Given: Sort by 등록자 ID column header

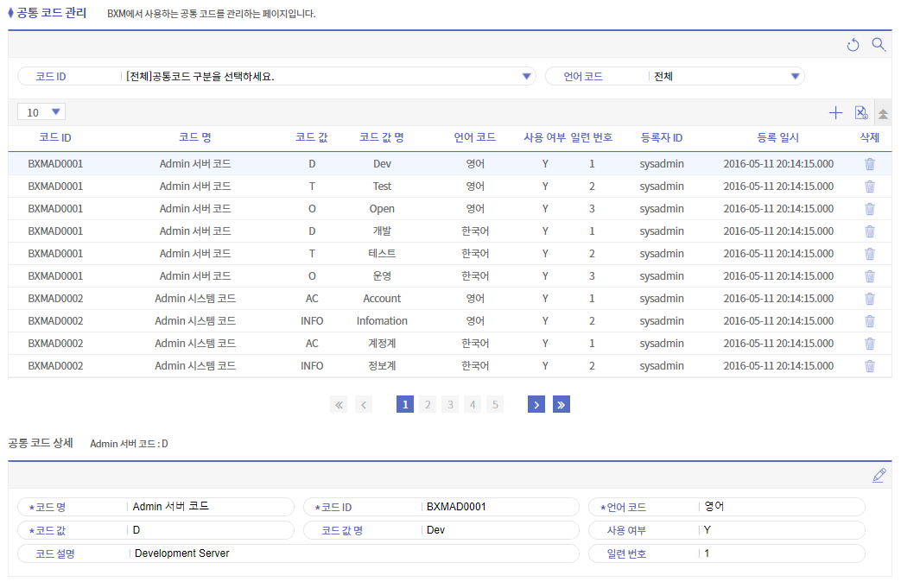Looking at the screenshot, I should (662, 138).
